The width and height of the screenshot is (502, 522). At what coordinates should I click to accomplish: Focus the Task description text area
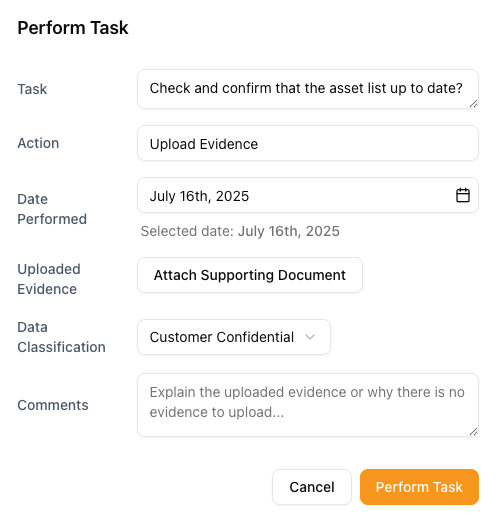(308, 89)
